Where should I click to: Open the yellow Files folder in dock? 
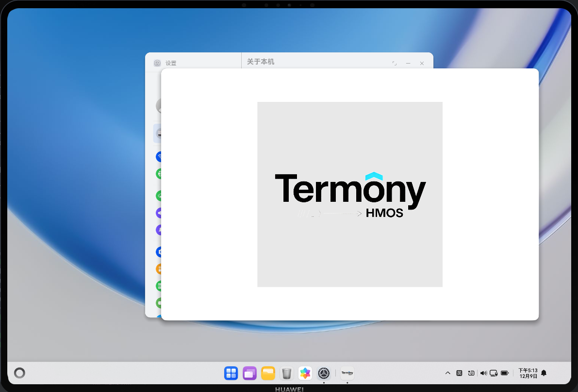[x=268, y=373]
